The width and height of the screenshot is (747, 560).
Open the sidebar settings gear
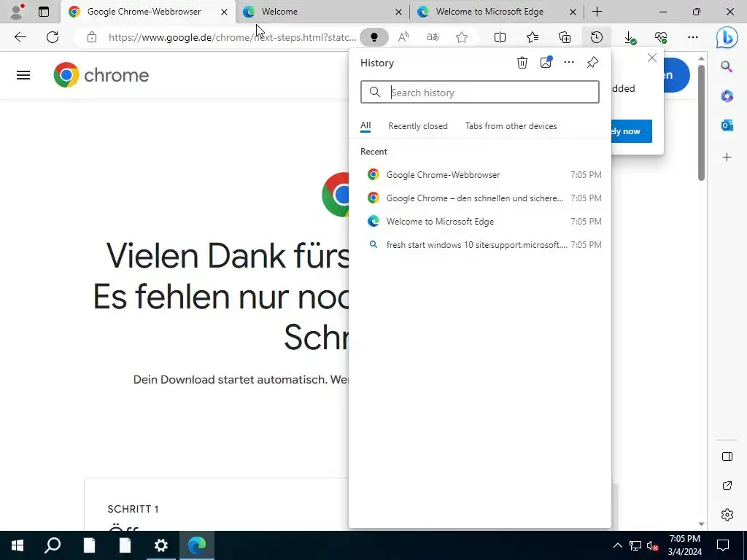727,515
